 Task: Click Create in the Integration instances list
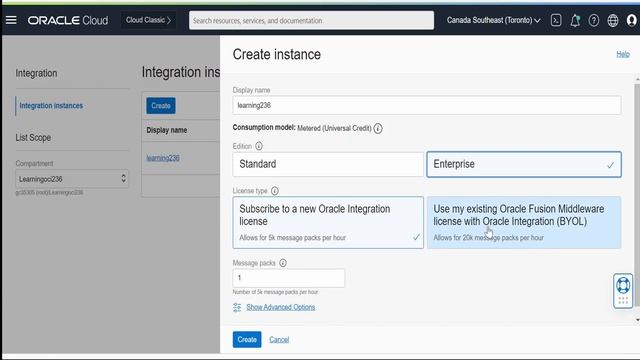point(161,106)
